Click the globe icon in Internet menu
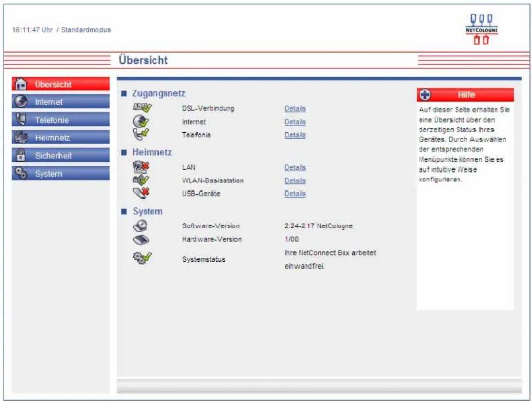 coord(21,102)
